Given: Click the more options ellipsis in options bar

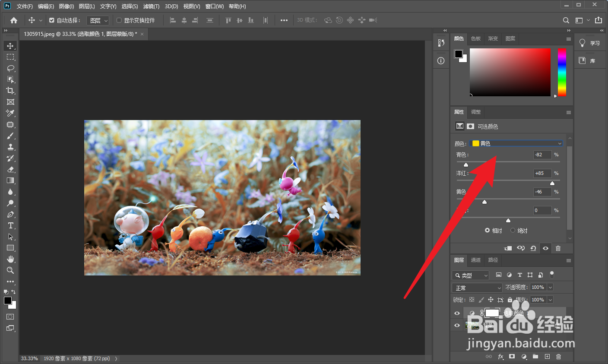Looking at the screenshot, I should click(x=284, y=20).
